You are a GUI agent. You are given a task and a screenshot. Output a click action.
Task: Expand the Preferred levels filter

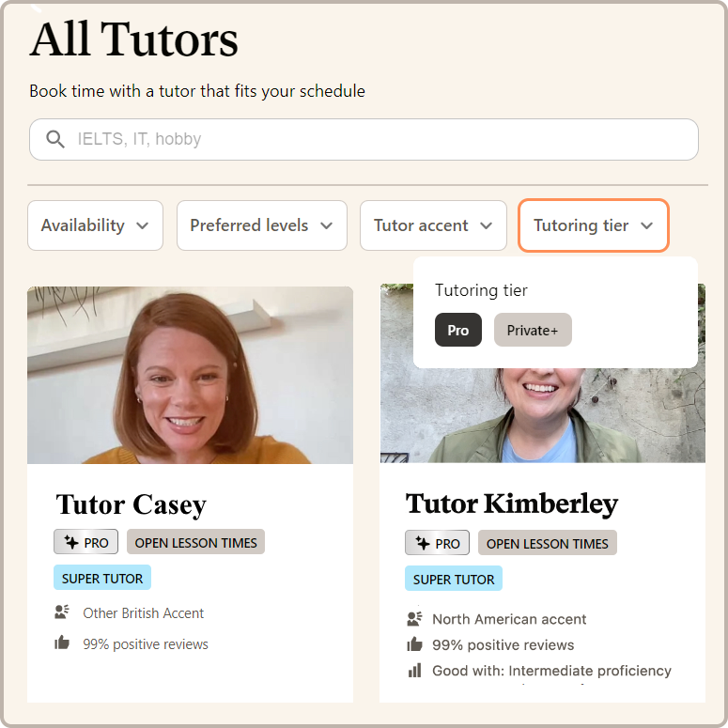click(x=261, y=225)
